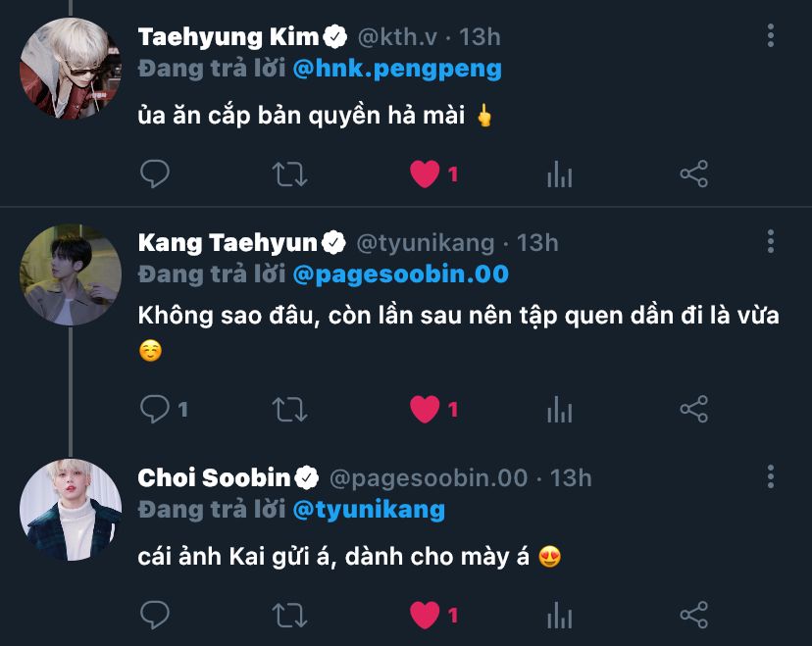
Task: Open the @pagesoobin.00 mention link
Action: coord(399,273)
